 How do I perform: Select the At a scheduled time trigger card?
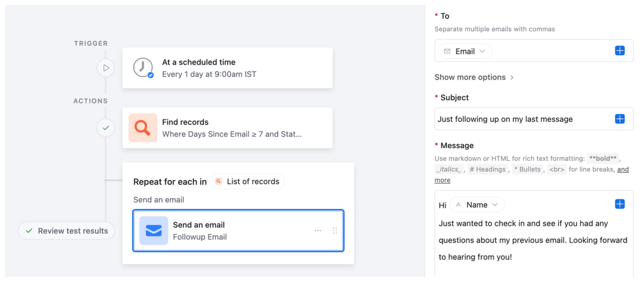point(228,68)
